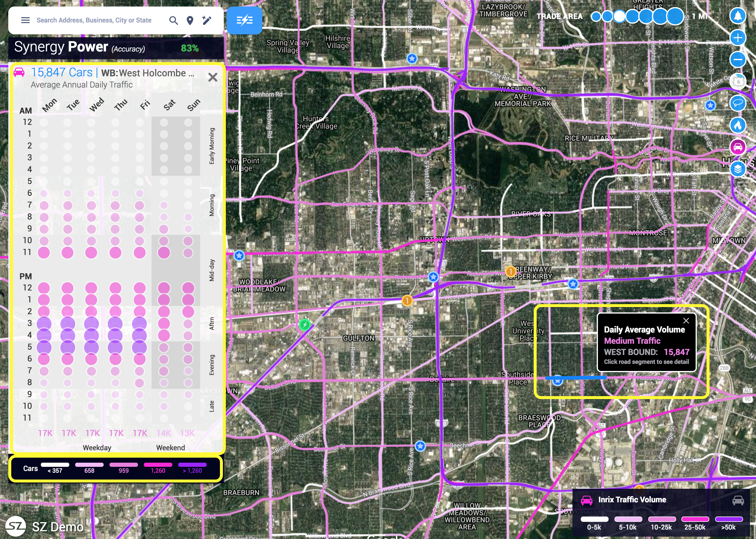Click the speech bubble comment icon
This screenshot has width=756, height=539.
tap(737, 103)
